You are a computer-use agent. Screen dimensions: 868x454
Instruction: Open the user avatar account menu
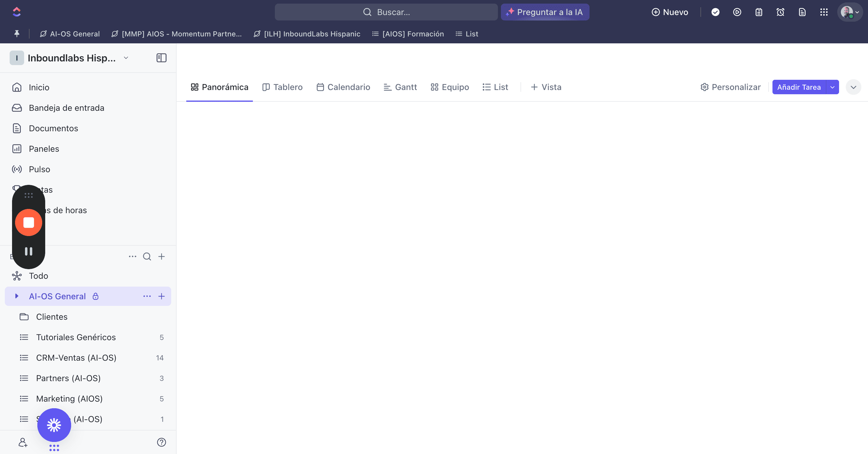(x=850, y=12)
